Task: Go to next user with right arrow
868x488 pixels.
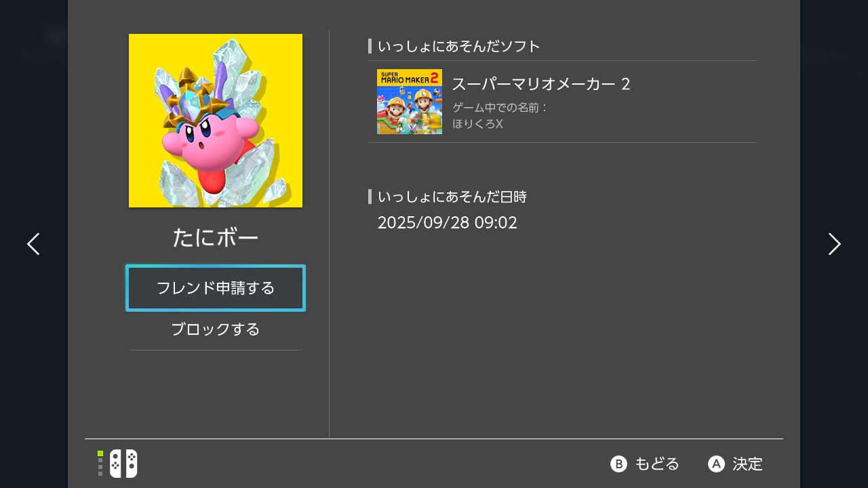Action: click(834, 244)
